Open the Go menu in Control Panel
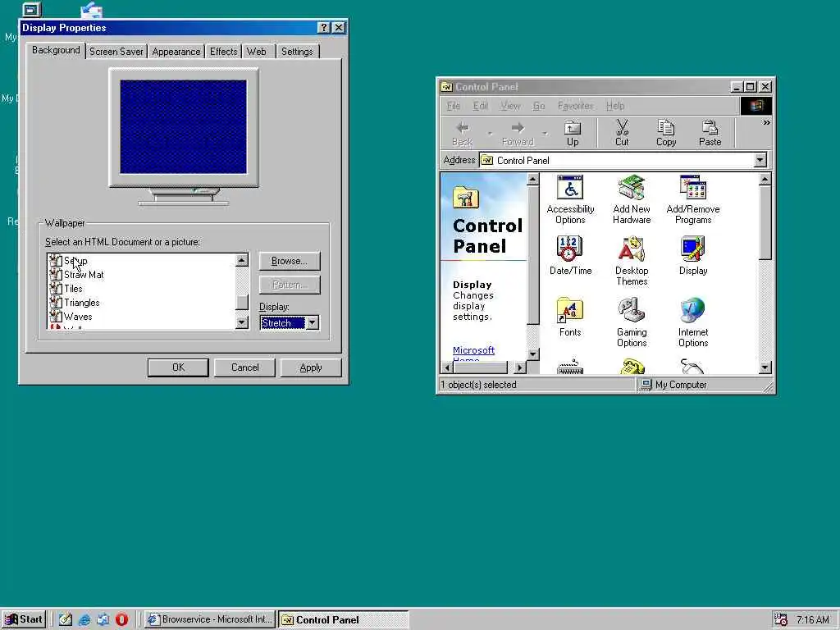 (x=538, y=106)
